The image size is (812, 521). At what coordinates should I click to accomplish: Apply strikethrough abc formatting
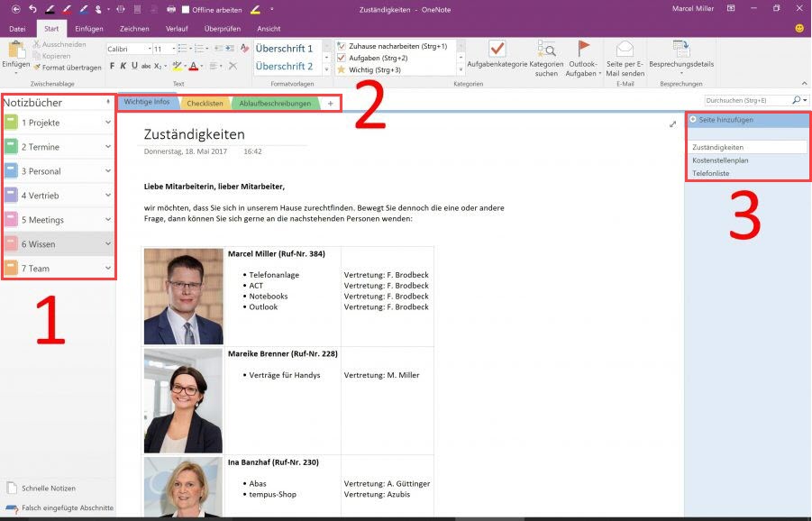point(146,66)
